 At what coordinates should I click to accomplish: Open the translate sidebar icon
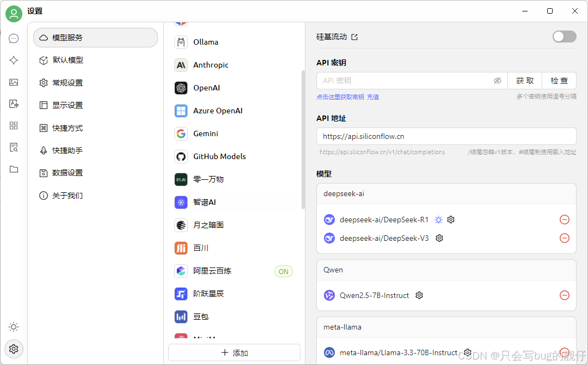point(14,104)
